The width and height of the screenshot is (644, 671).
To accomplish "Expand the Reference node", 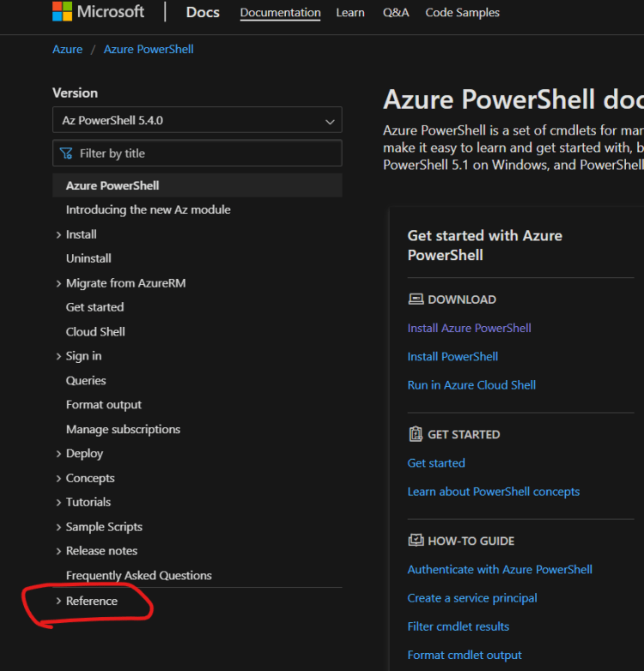I will click(58, 601).
